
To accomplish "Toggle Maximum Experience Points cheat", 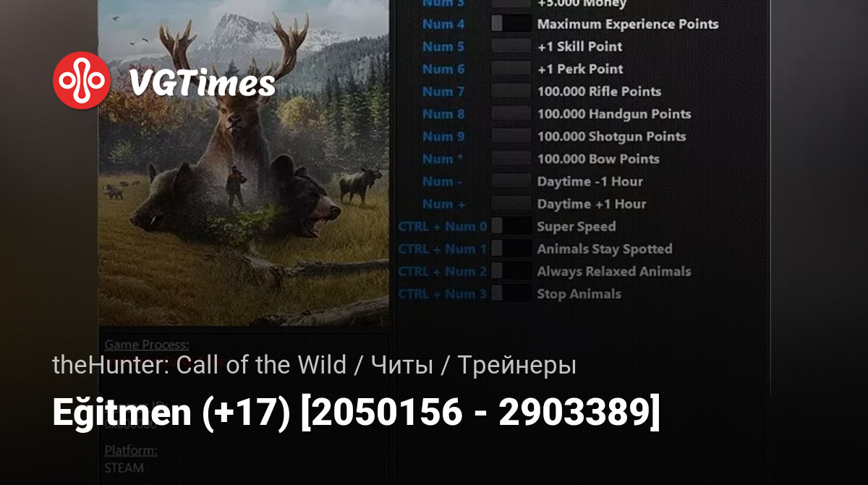I will click(511, 23).
